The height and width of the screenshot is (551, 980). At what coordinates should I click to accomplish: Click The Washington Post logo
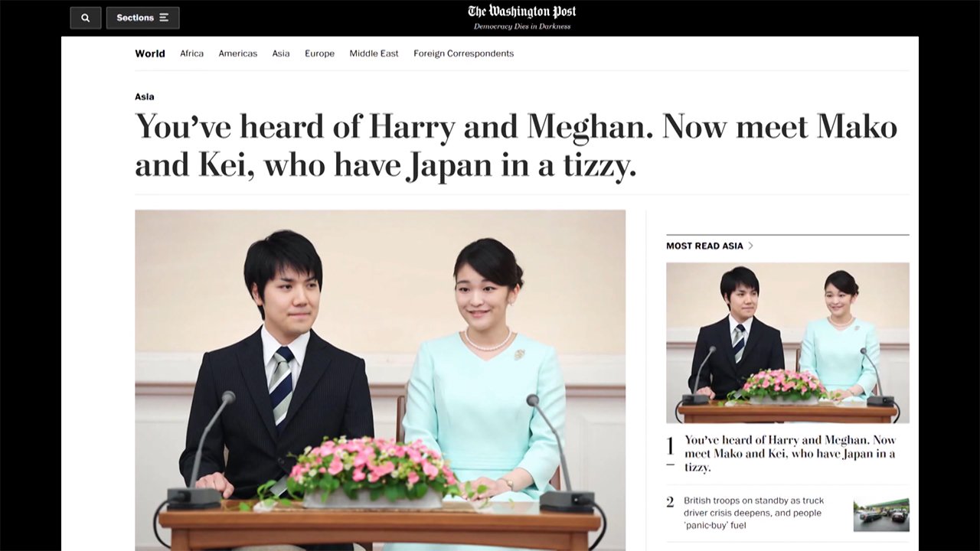[521, 11]
